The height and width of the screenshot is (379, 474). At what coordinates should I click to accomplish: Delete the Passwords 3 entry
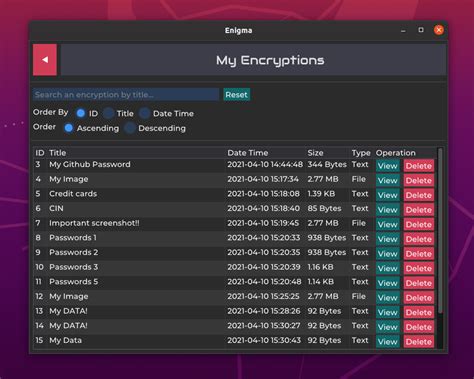(419, 268)
